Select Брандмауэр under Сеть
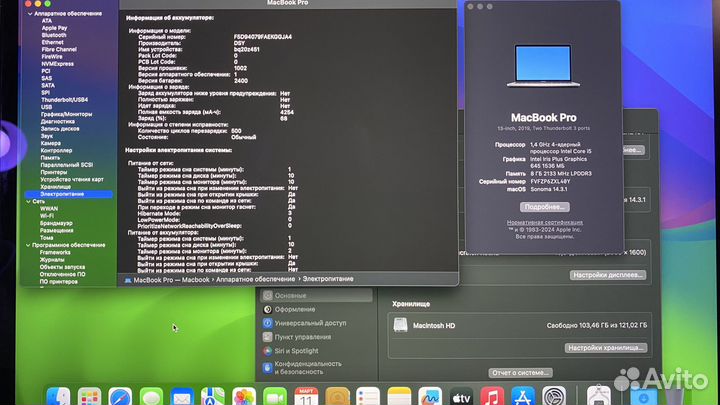Screen dimensions: 720x405 pyautogui.click(x=56, y=223)
